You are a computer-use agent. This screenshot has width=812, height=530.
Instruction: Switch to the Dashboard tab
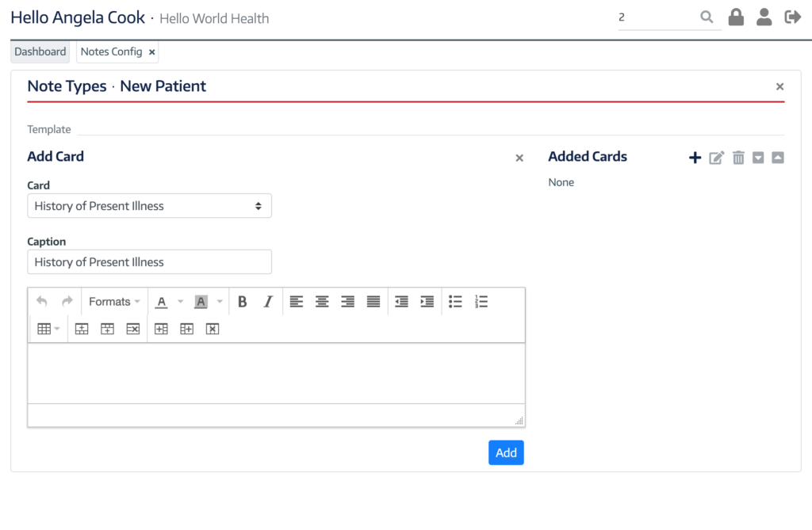click(40, 51)
